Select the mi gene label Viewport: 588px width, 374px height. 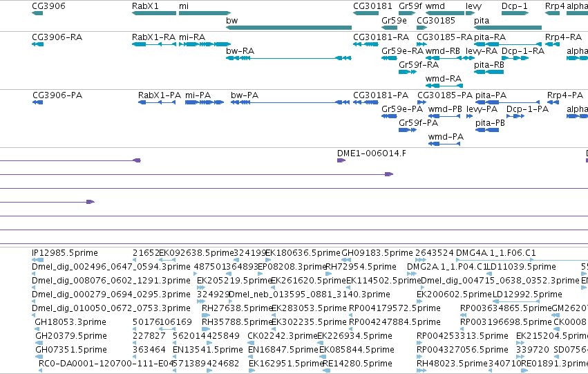184,6
